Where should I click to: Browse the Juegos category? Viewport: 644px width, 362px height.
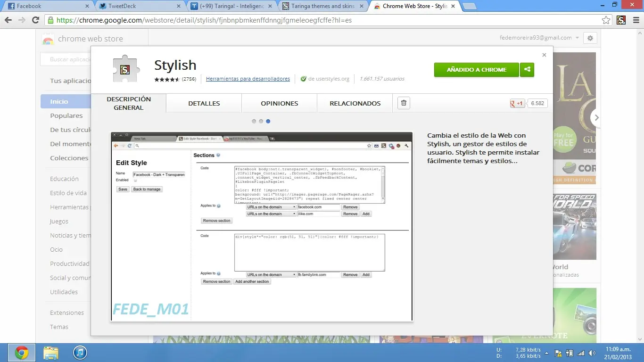click(x=59, y=221)
